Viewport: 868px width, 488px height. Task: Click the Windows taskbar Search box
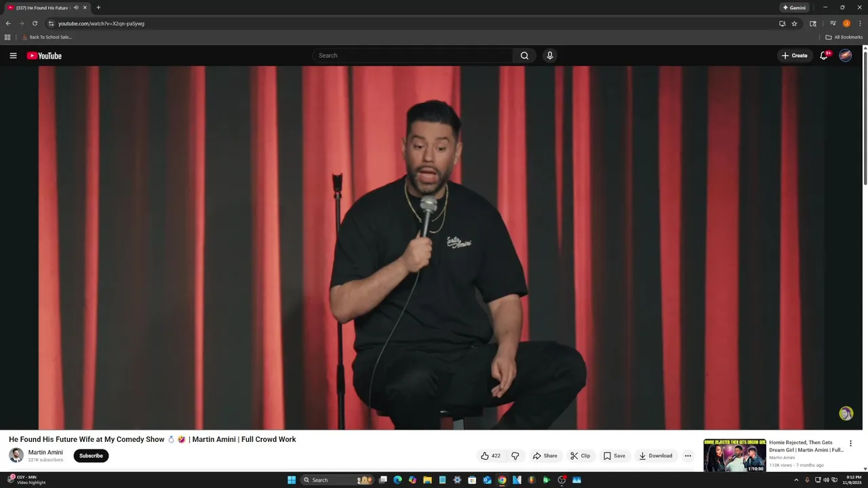(x=336, y=480)
